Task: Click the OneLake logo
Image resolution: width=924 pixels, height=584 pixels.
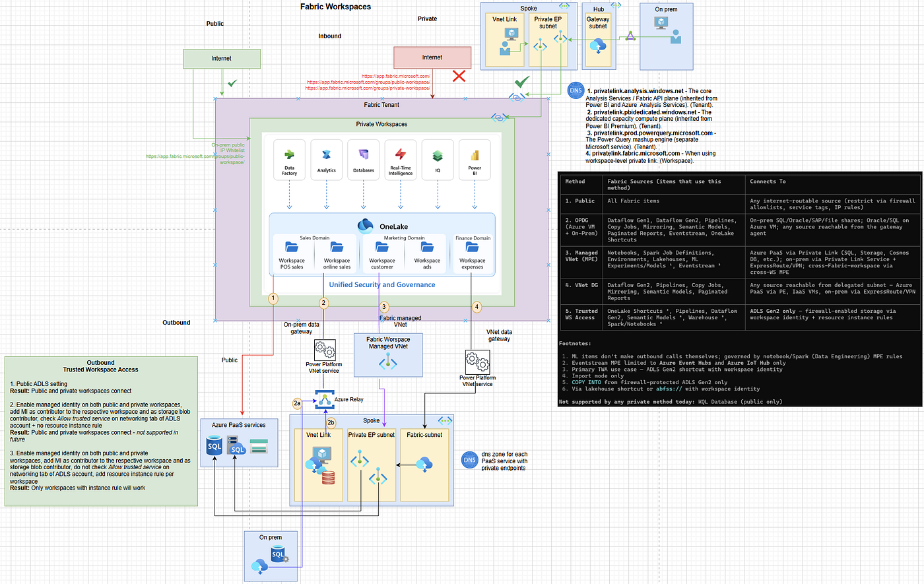Action: [365, 226]
